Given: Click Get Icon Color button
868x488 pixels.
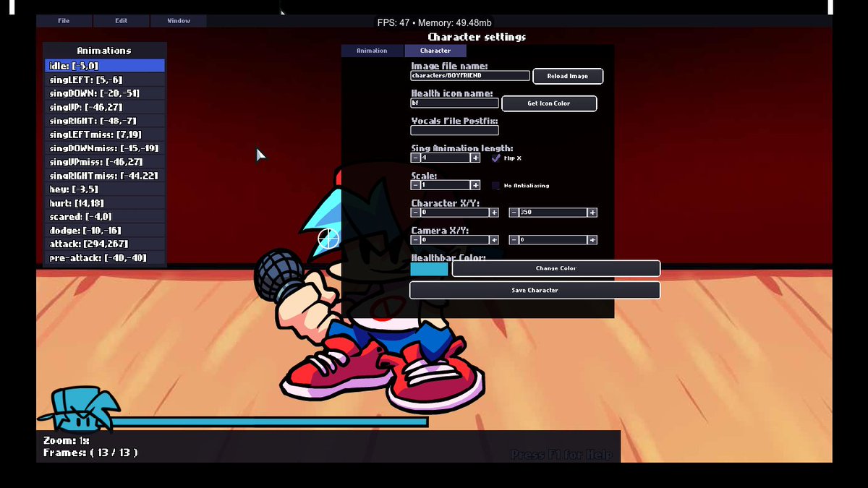Looking at the screenshot, I should [x=549, y=103].
